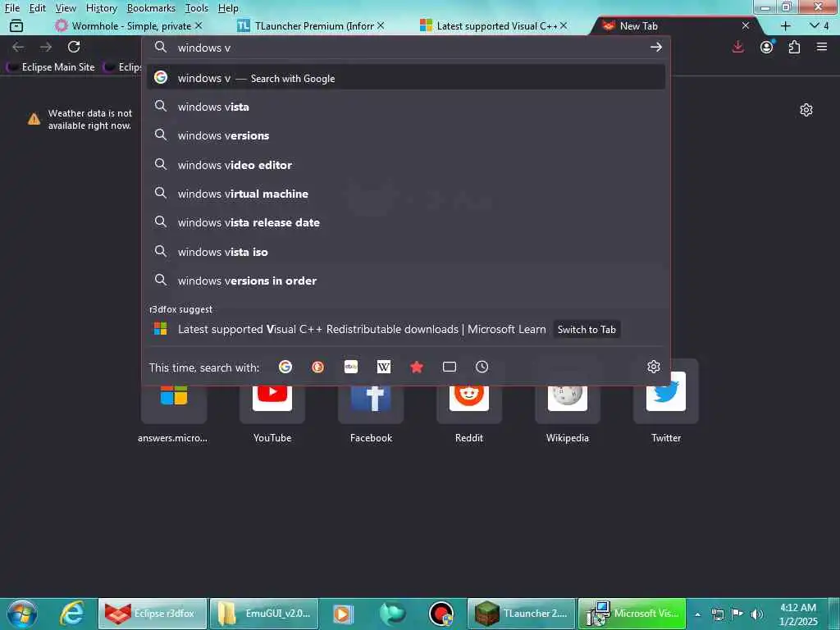Search this time with DuckDuckGo
This screenshot has height=630, width=840.
317,367
